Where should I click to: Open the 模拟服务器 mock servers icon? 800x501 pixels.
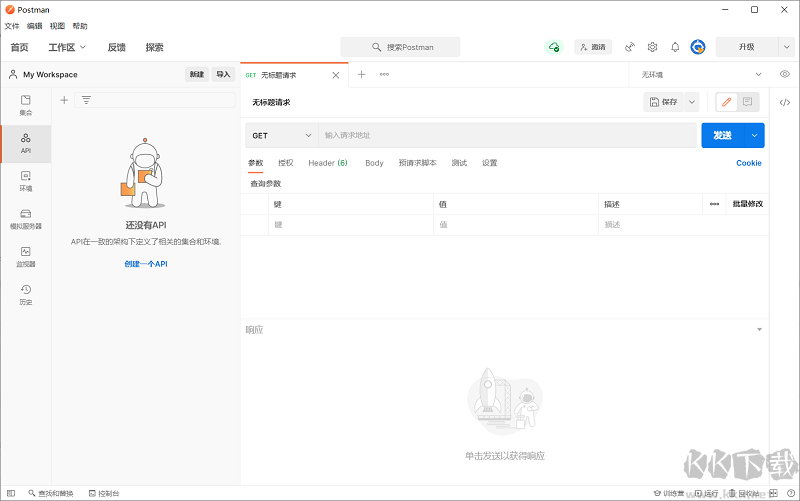click(x=26, y=219)
